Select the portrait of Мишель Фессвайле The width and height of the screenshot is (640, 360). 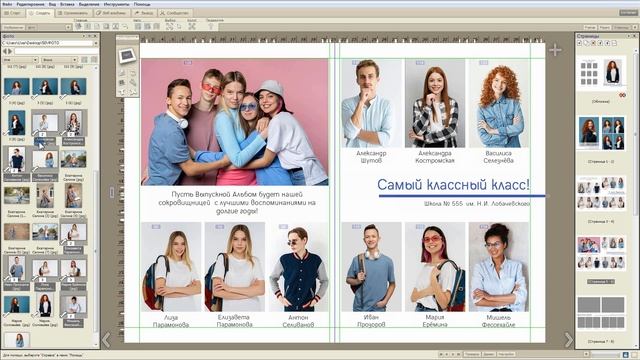[499, 267]
